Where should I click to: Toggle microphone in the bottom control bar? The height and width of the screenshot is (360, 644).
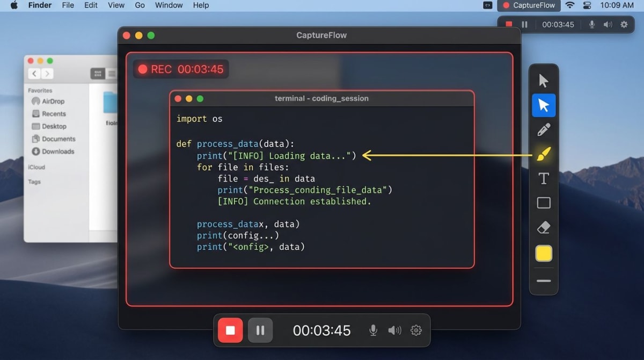point(373,330)
